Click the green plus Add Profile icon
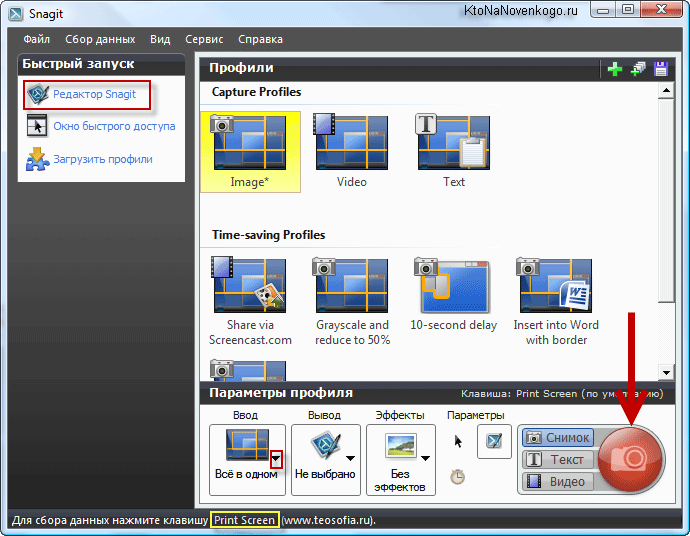This screenshot has height=536, width=690. point(615,69)
